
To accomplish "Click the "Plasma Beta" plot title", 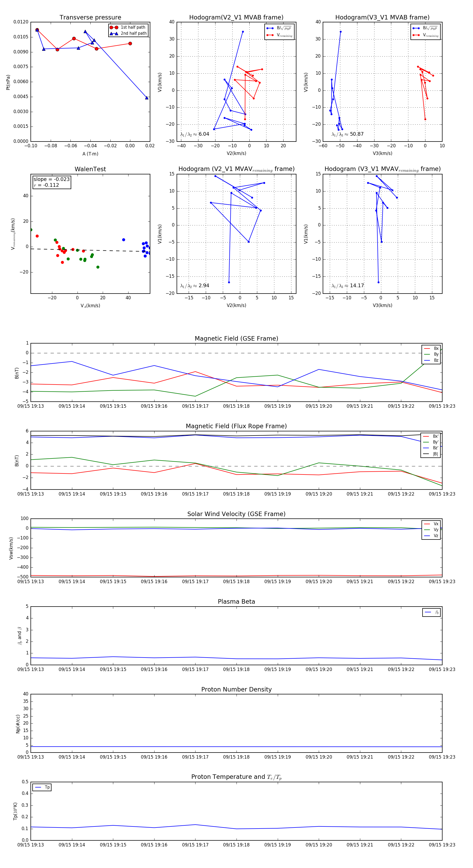I will click(x=236, y=602).
